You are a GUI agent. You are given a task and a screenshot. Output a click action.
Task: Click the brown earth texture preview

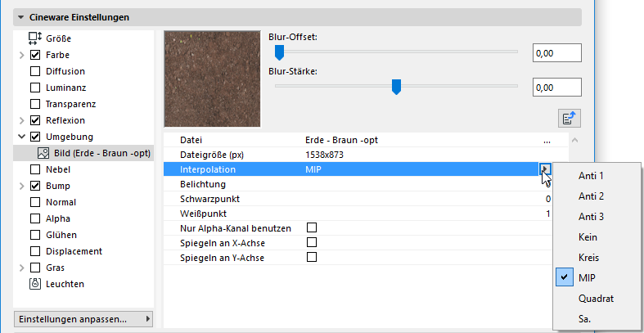pos(212,79)
